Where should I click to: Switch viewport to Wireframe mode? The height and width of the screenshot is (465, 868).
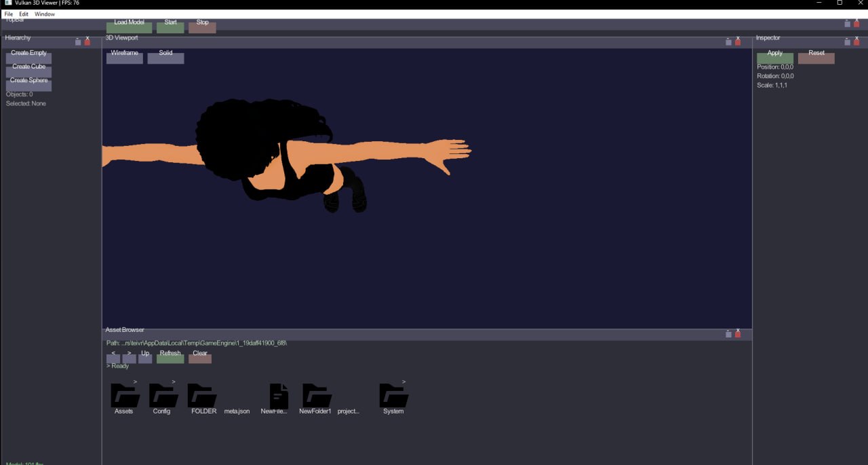coord(125,58)
